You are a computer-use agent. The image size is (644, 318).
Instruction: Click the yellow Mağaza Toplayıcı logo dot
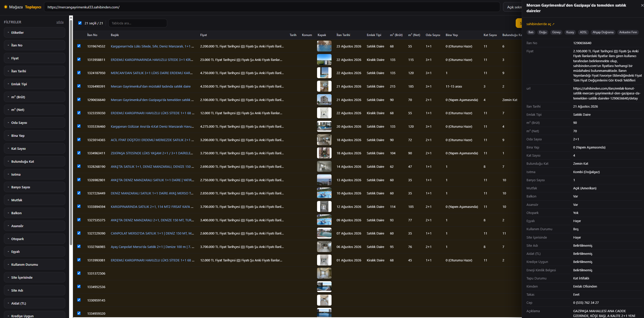point(6,7)
